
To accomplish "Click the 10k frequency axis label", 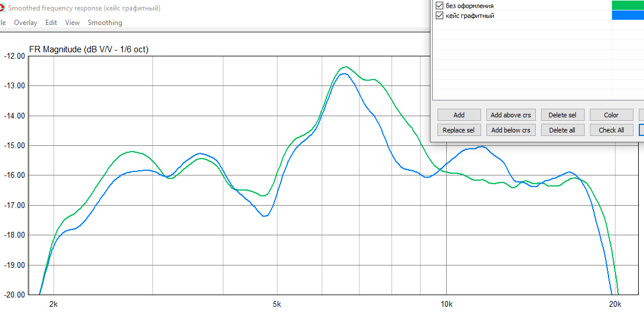I will [x=446, y=304].
